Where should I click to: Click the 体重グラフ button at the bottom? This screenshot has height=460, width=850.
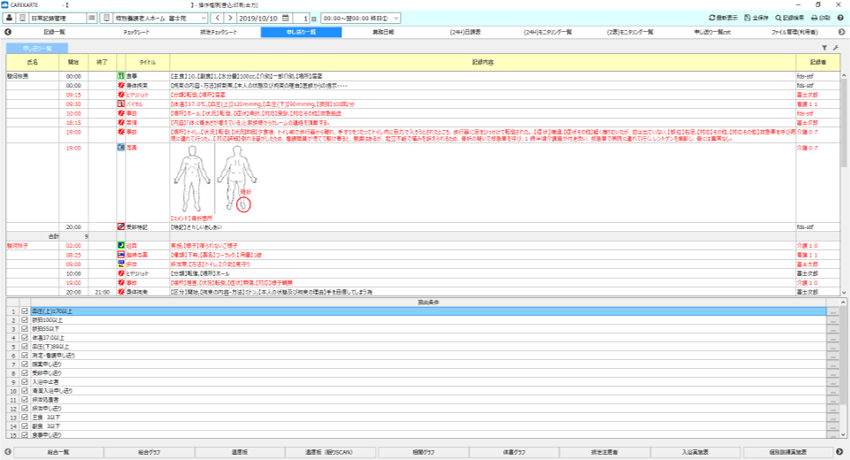[514, 452]
